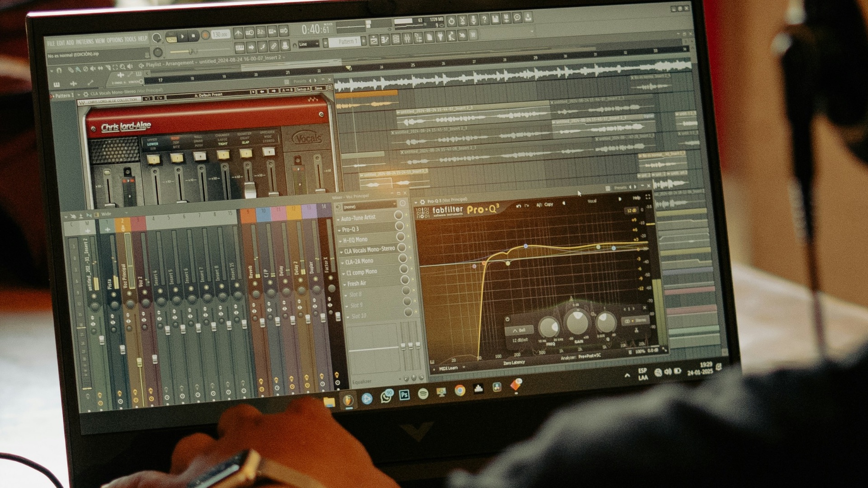Open the PATTERNS menu
Image resolution: width=868 pixels, height=488 pixels.
click(x=85, y=41)
